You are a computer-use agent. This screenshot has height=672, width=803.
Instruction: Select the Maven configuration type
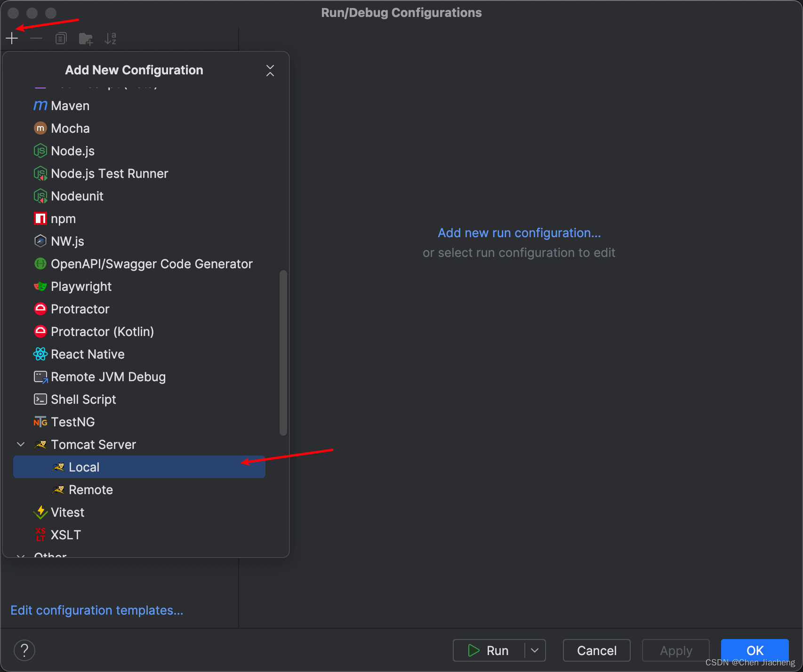[x=139, y=106]
